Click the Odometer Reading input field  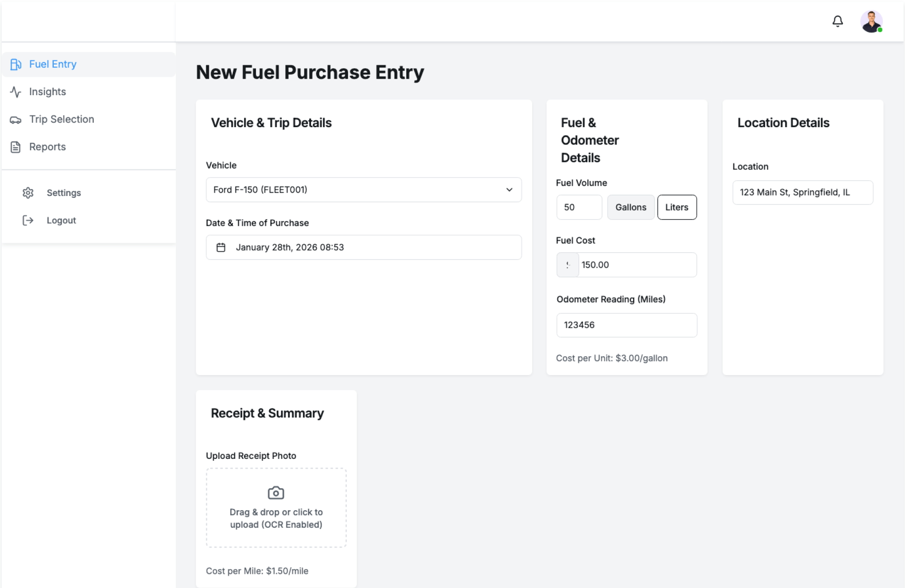click(626, 325)
